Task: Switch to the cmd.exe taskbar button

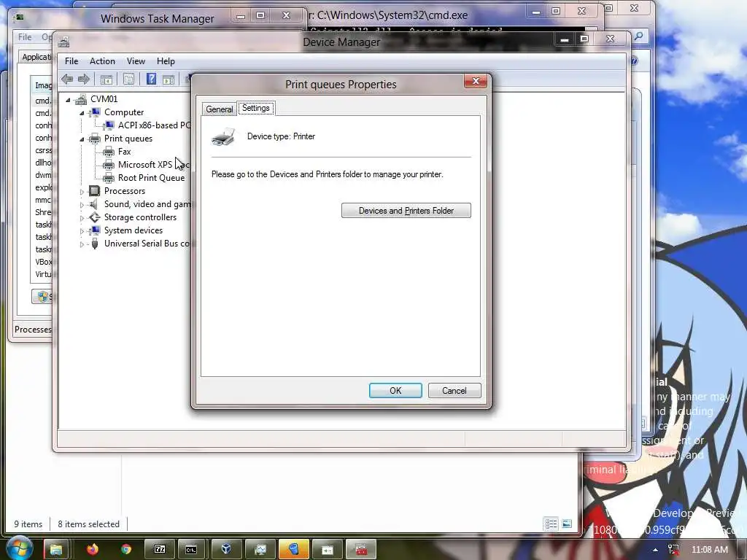Action: tap(191, 550)
